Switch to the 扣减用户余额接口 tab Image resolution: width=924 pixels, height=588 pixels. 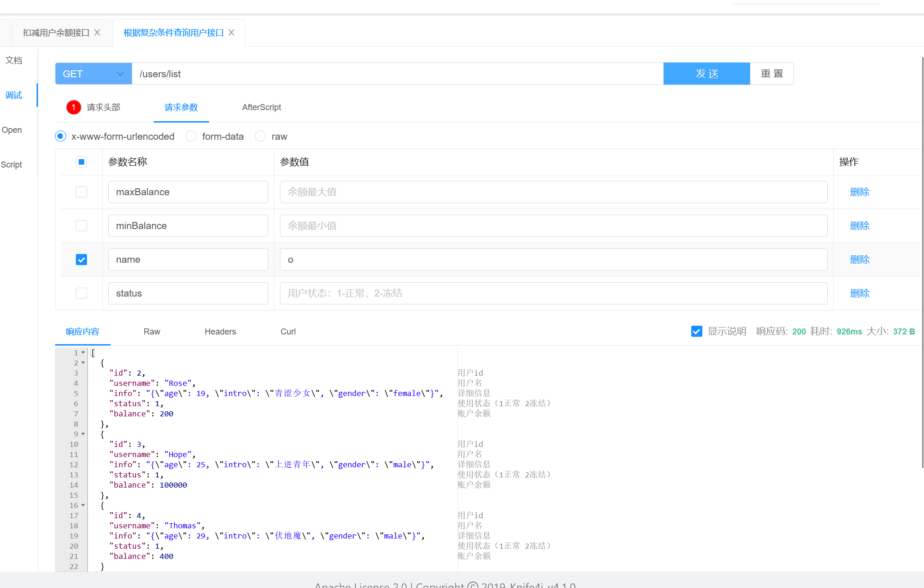tap(55, 32)
